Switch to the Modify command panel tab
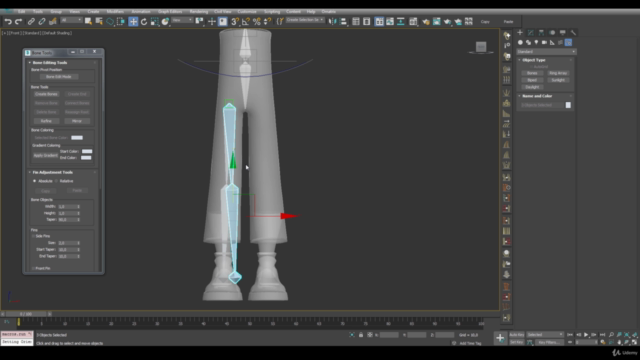Screen dimensions: 640x360 [530, 33]
